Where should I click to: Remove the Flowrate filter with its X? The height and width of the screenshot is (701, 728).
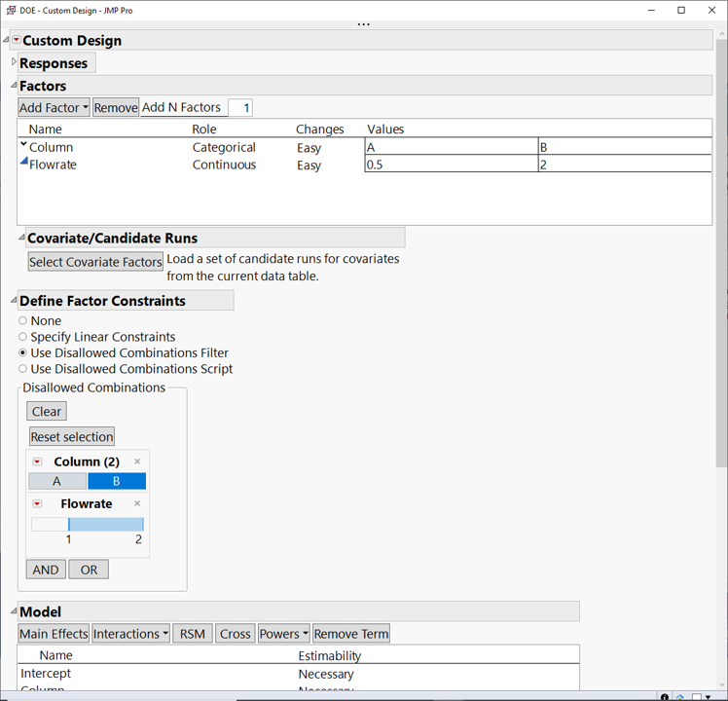click(137, 503)
